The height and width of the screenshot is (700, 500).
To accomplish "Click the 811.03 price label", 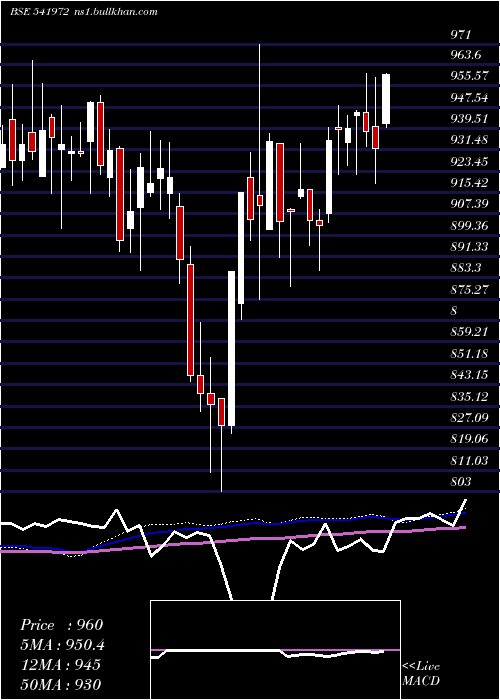I will coord(469,460).
